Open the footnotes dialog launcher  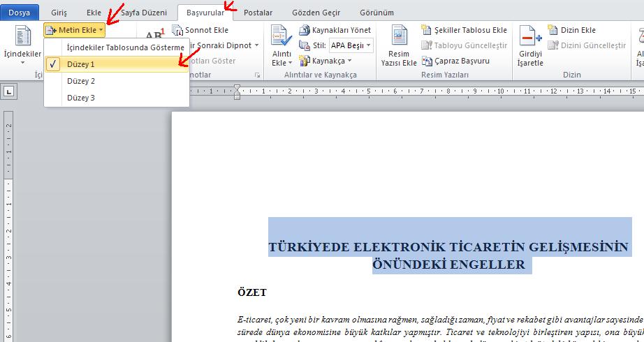point(257,75)
